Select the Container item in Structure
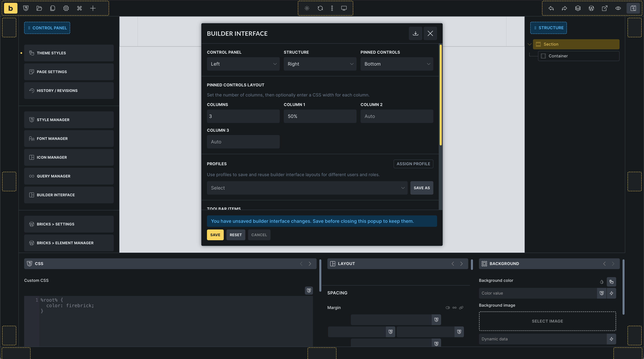Screen dimensions: 644x359 (x=578, y=56)
